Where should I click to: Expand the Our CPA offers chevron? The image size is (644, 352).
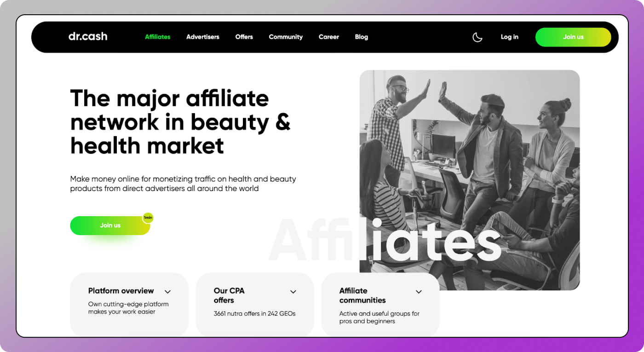click(x=293, y=292)
